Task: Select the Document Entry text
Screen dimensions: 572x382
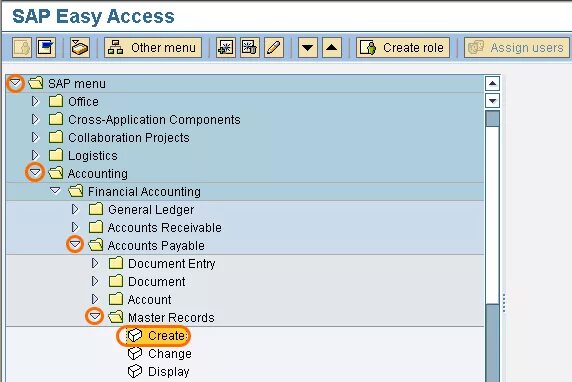Action: [171, 264]
